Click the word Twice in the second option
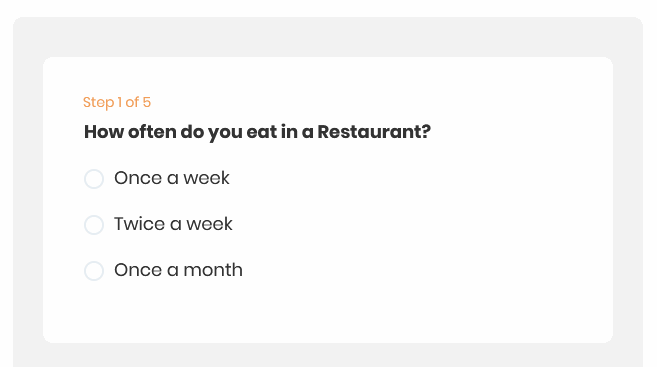The width and height of the screenshot is (657, 367). coord(140,224)
